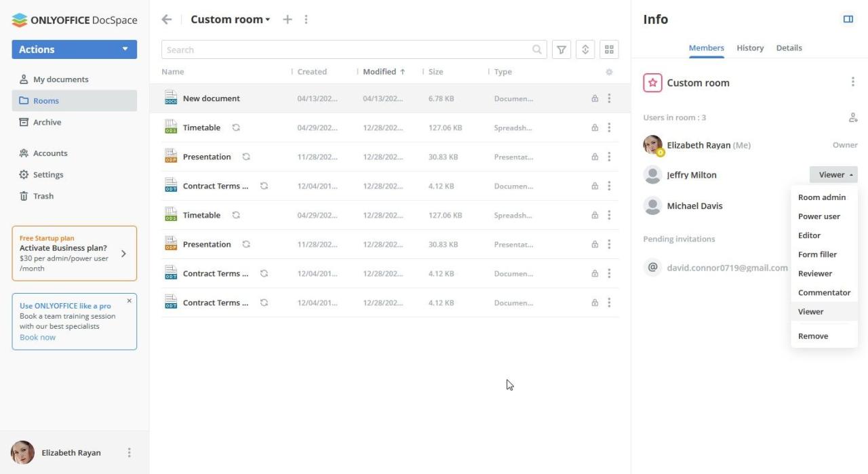Click the lock icon on New document row
Screen dimensions: 868x474
click(595, 98)
